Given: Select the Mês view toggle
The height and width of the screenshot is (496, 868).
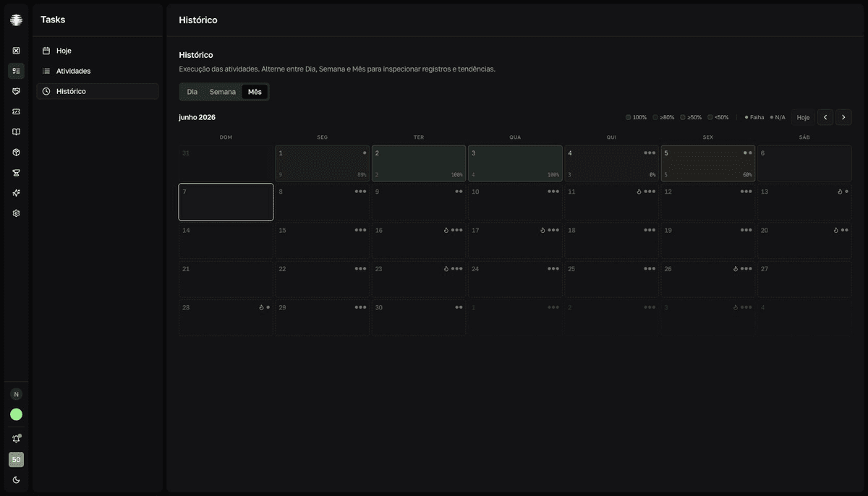Looking at the screenshot, I should pyautogui.click(x=255, y=92).
